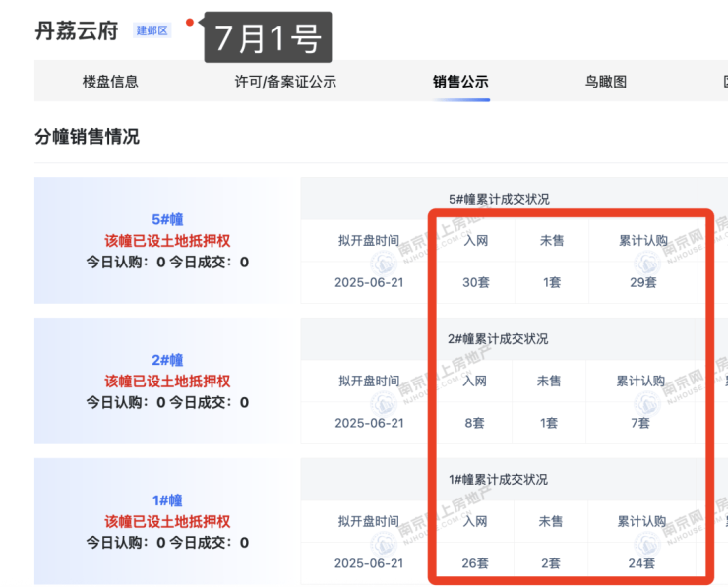The image size is (728, 587).
Task: Click 未售 column header in 2#幢 table
Action: (x=549, y=381)
